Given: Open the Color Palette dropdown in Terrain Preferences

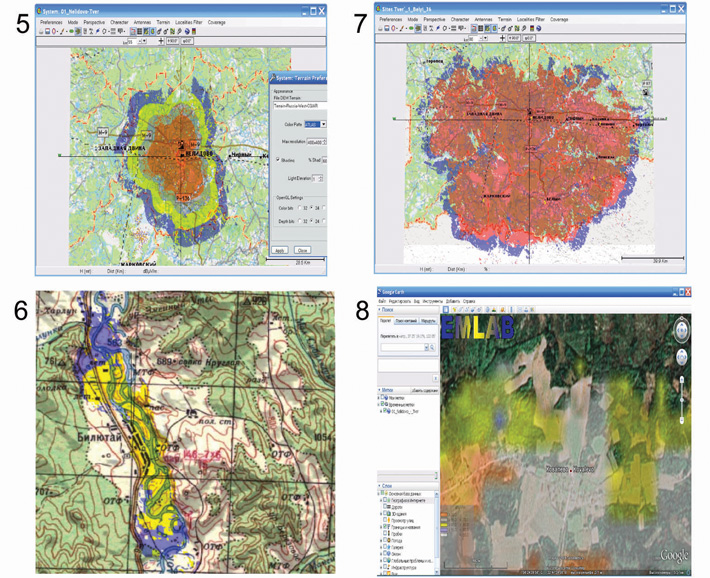Looking at the screenshot, I should point(323,125).
